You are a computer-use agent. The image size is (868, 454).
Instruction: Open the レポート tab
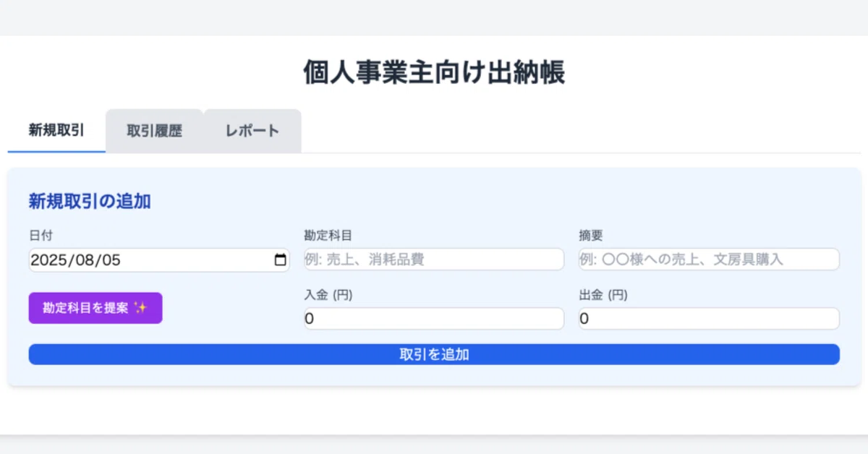[252, 131]
